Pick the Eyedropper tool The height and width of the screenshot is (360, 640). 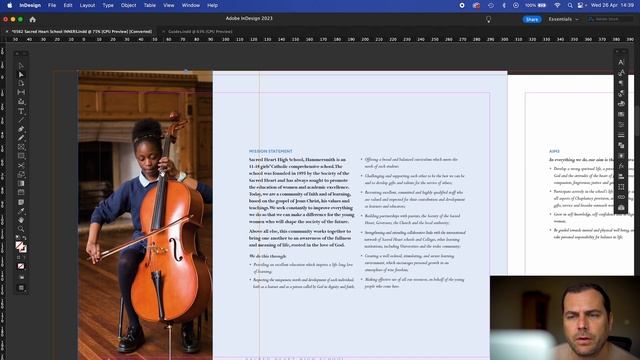(21, 211)
